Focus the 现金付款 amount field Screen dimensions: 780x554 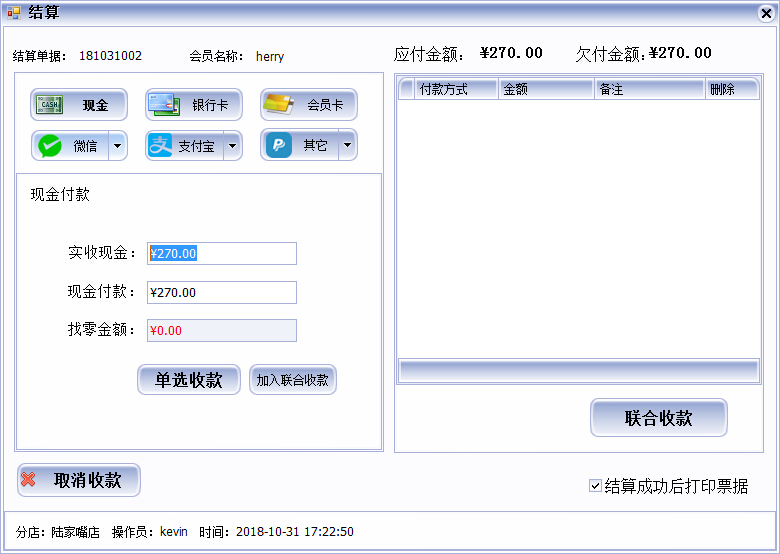[222, 293]
